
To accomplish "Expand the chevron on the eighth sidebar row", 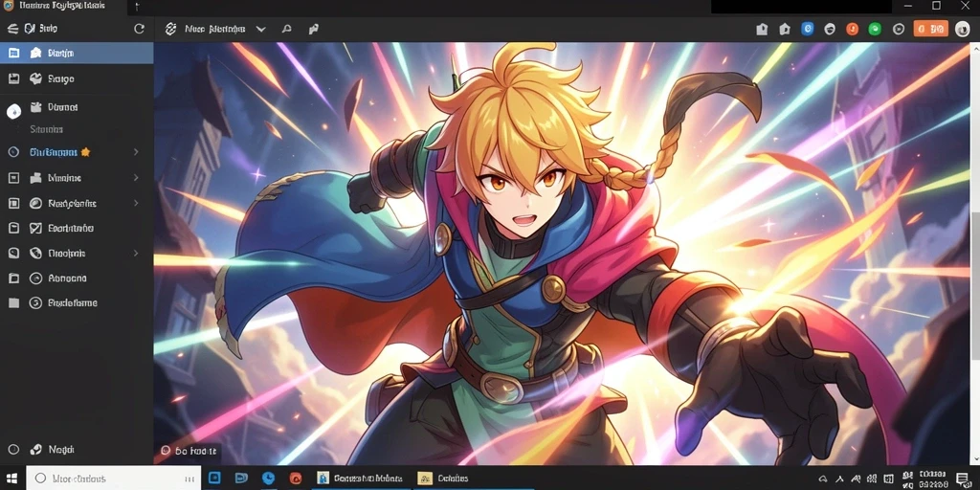I will (136, 253).
